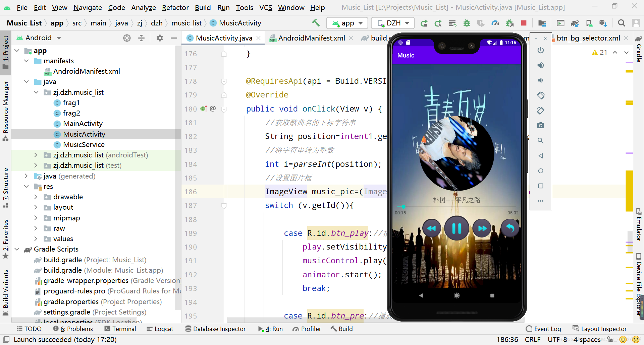The height and width of the screenshot is (345, 644).
Task: Click the emulator take screenshot camera icon
Action: point(541,125)
